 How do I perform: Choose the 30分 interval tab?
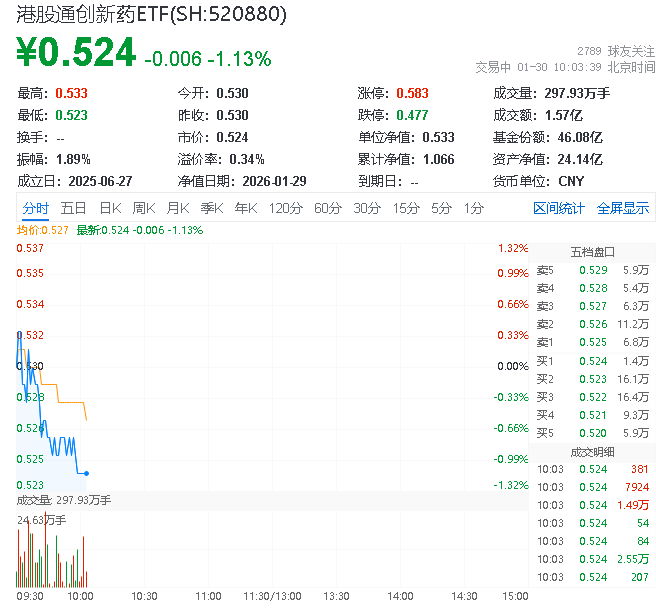[366, 208]
